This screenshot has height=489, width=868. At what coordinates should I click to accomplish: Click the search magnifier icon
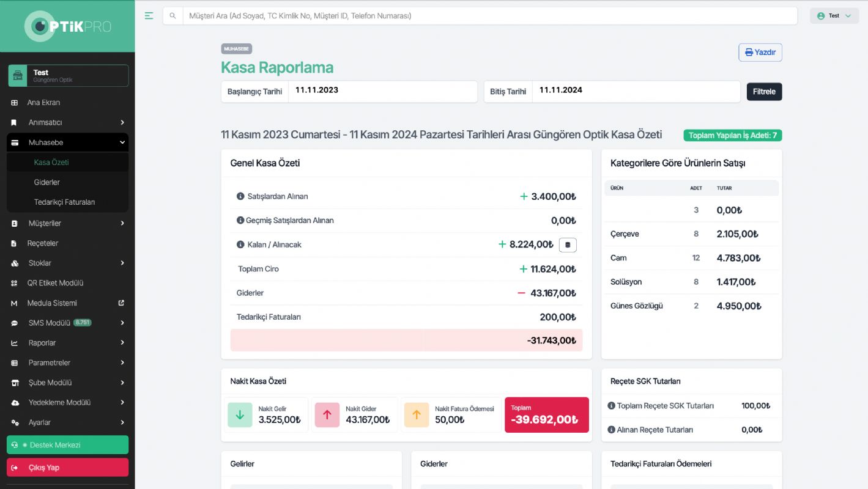[172, 16]
